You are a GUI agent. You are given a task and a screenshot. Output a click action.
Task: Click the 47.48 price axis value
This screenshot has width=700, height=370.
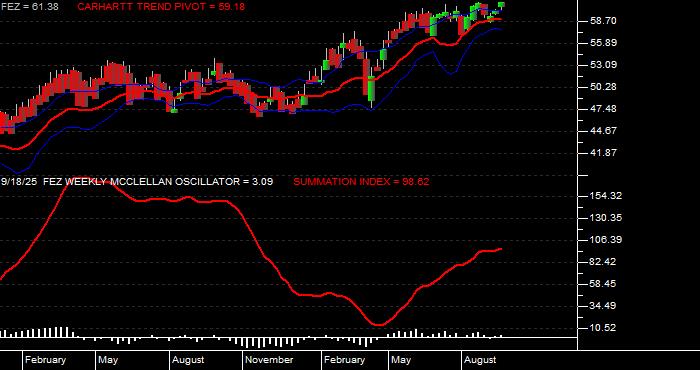tap(604, 109)
